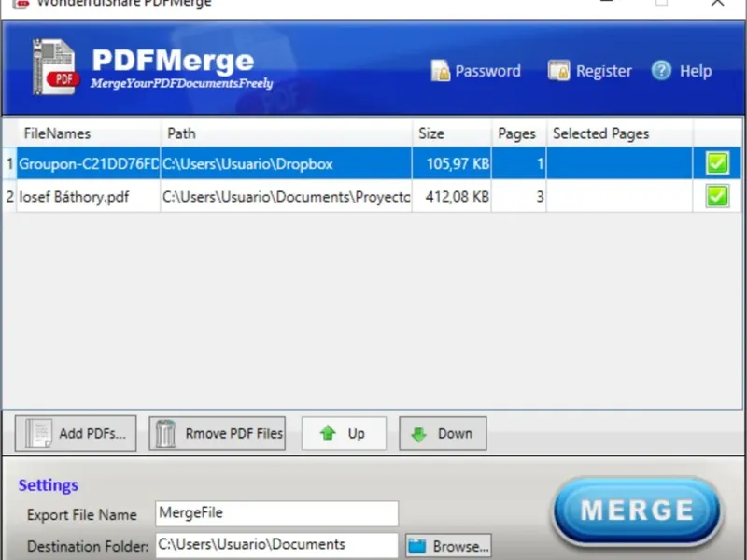
Task: Click the pages count cell for Groupon file
Action: pos(519,164)
